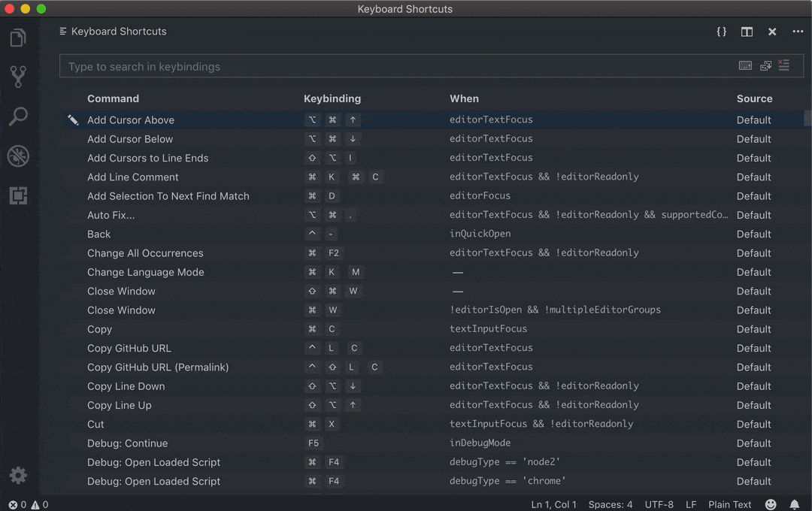The width and height of the screenshot is (812, 511).
Task: Open the Explorer view in activity bar
Action: [18, 38]
